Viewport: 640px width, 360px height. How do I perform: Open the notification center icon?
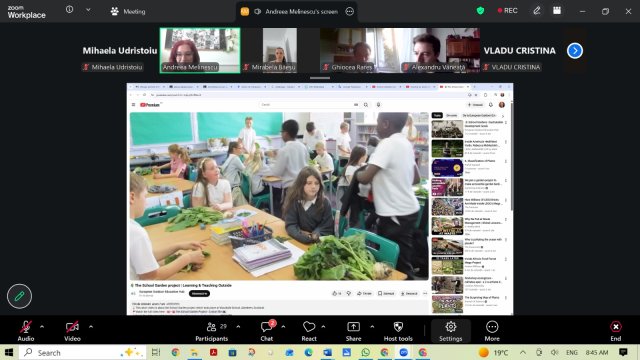(623, 352)
